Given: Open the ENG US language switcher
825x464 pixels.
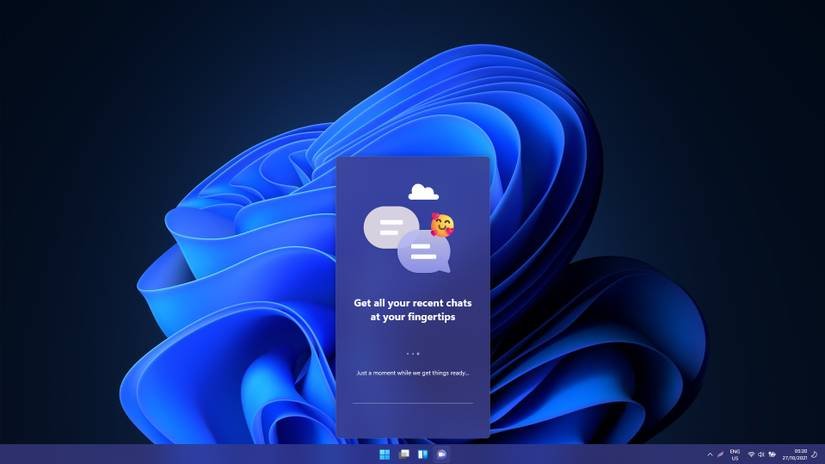Looking at the screenshot, I should pos(735,455).
